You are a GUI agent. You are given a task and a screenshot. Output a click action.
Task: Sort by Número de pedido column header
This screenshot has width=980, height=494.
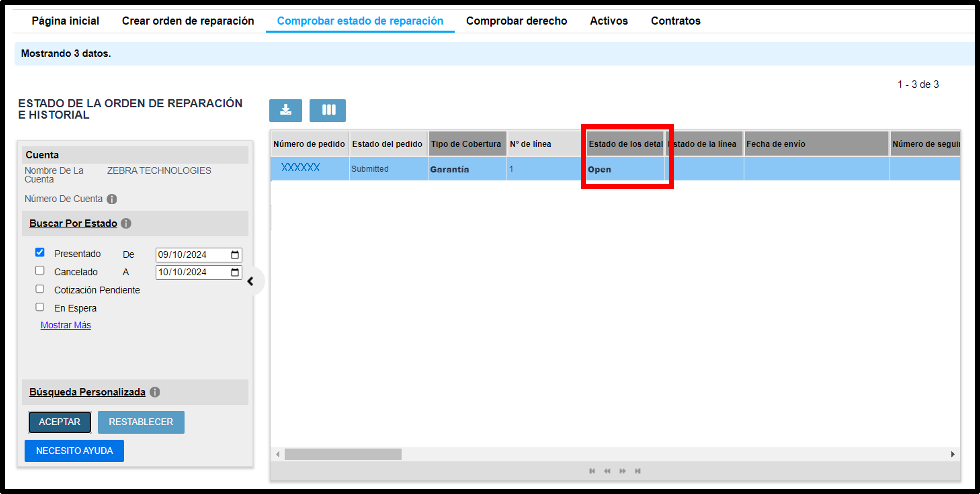[x=309, y=144]
